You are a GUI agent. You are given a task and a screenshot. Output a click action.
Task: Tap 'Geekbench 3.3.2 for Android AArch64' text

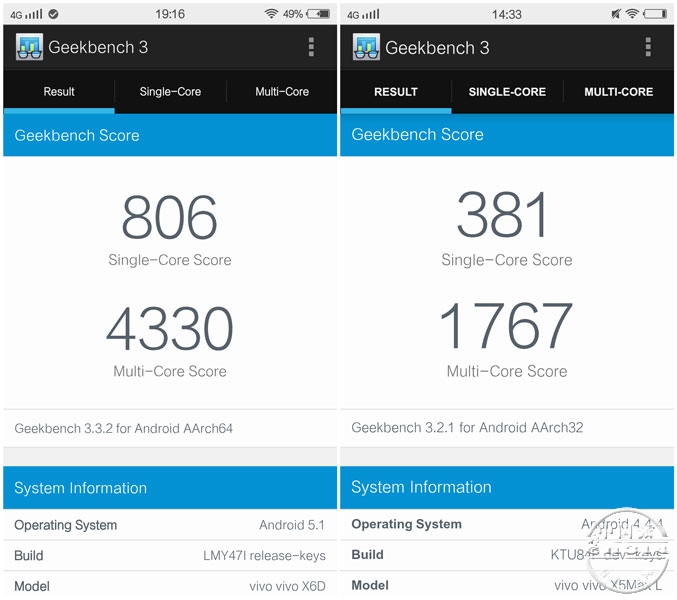click(123, 428)
